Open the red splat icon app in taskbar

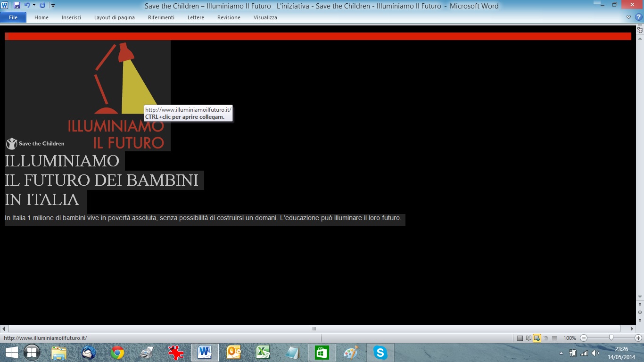coord(176,353)
